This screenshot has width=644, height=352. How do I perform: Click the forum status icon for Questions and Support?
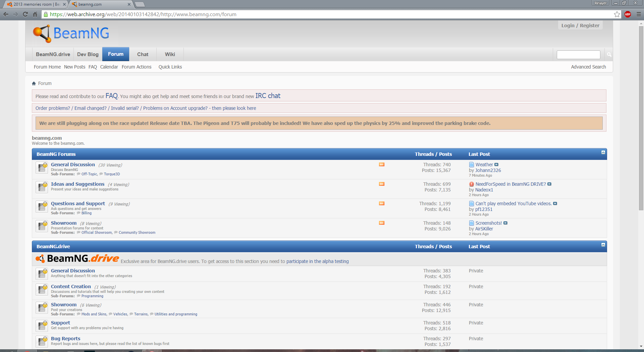coord(42,206)
